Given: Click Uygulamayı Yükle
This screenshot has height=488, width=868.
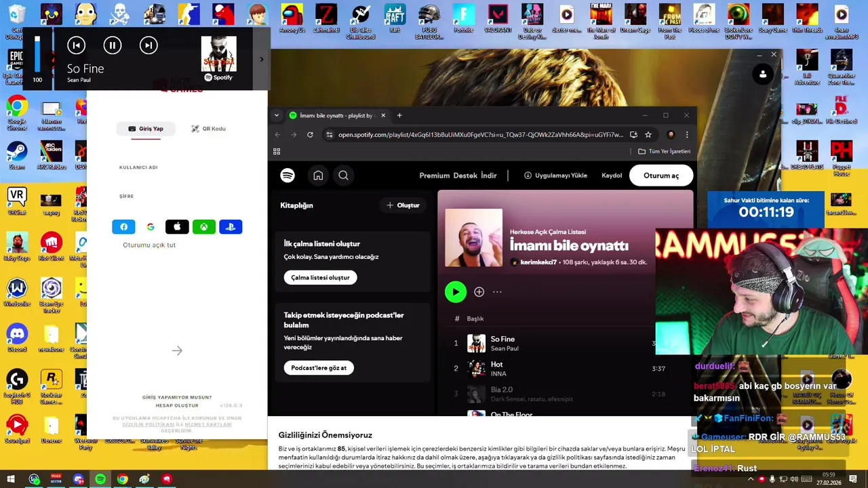Looking at the screenshot, I should (x=555, y=176).
